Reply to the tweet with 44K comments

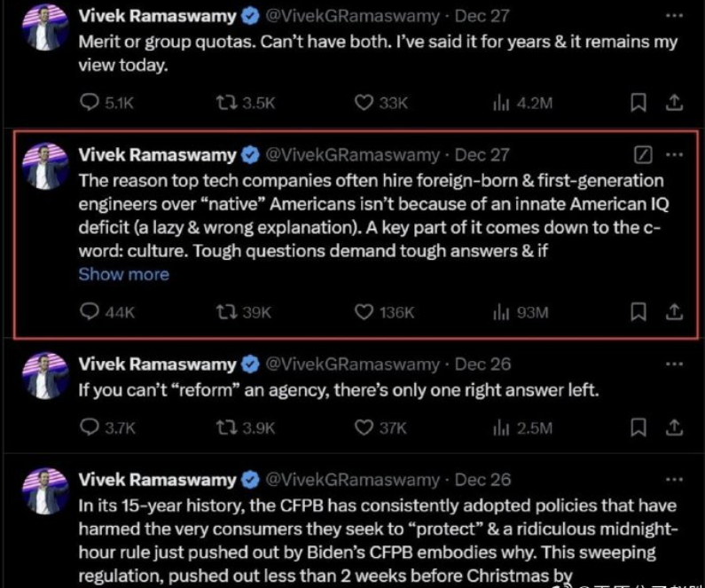tap(90, 312)
